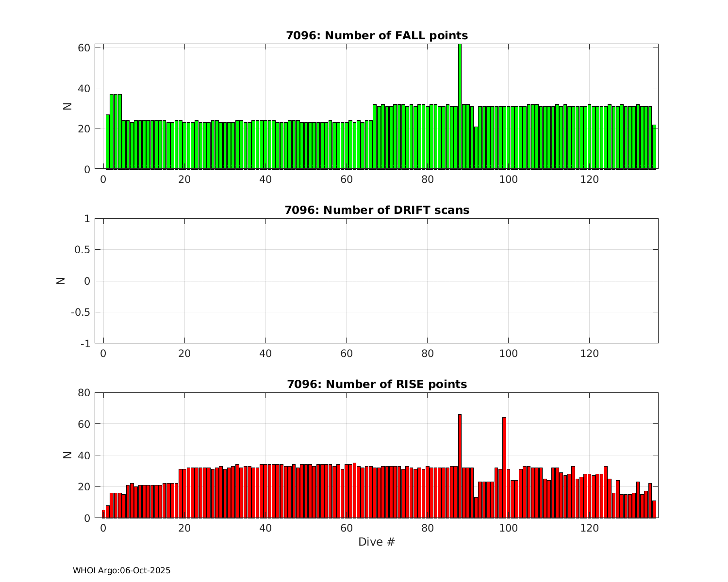Click the "Dive #" x-axis label
Image resolution: width=728 pixels, height=582 pixels.
point(377,542)
